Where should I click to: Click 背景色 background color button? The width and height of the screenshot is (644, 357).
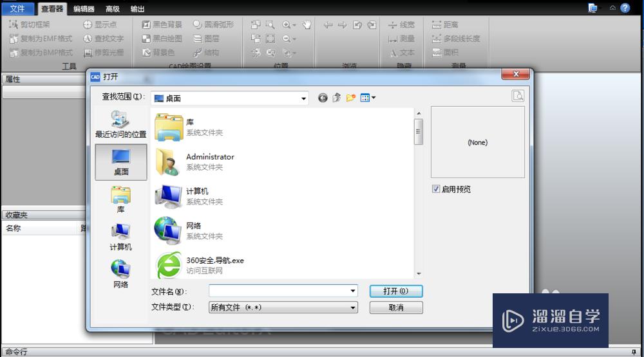pos(158,53)
